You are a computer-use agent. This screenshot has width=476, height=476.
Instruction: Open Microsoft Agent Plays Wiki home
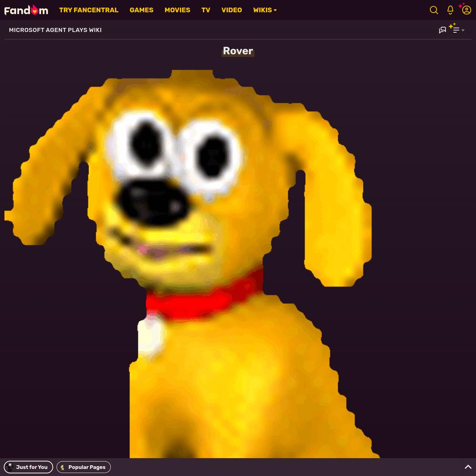pos(55,30)
